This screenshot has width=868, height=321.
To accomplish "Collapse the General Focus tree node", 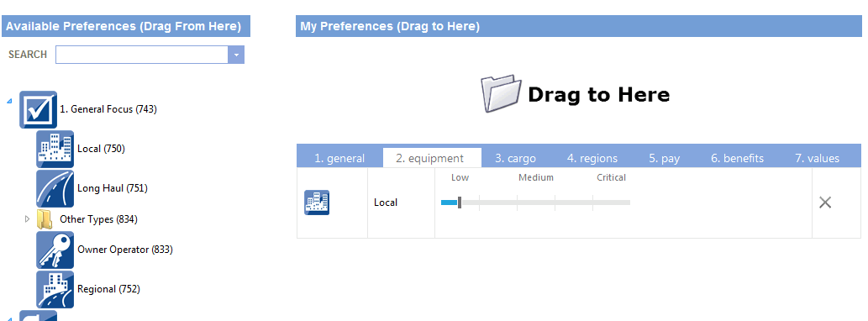I will (x=9, y=102).
